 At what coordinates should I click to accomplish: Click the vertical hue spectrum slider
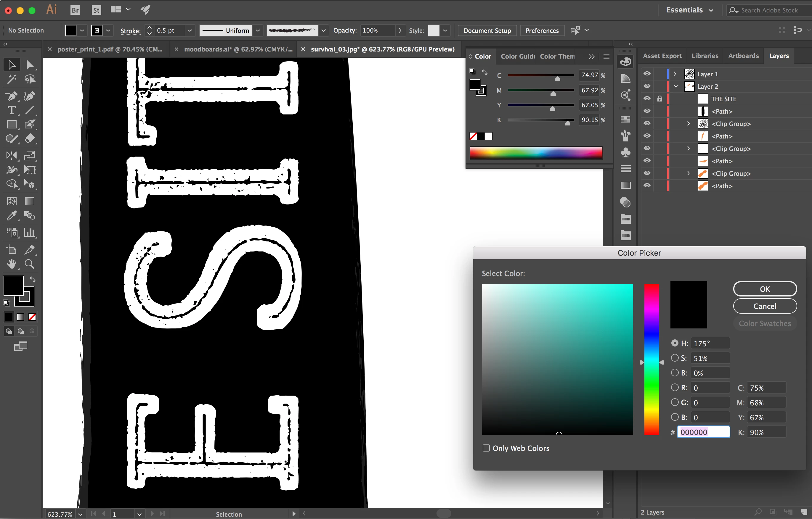(x=651, y=359)
